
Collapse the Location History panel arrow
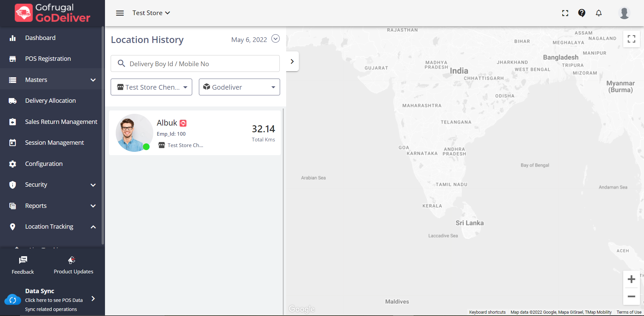click(x=292, y=61)
